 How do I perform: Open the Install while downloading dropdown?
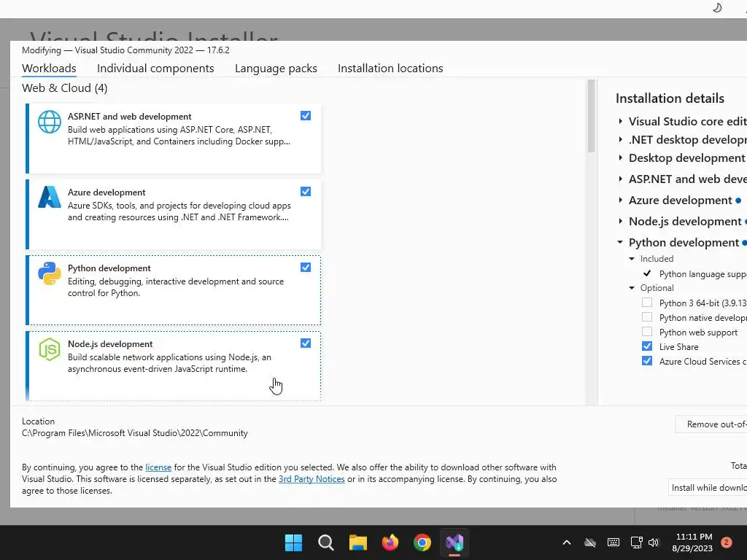coord(708,488)
